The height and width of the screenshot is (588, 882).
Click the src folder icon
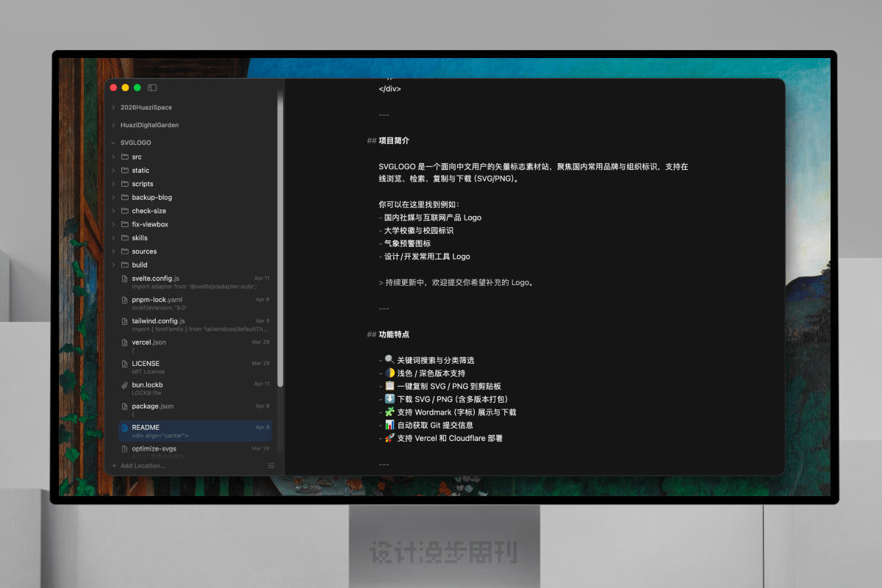(x=125, y=157)
